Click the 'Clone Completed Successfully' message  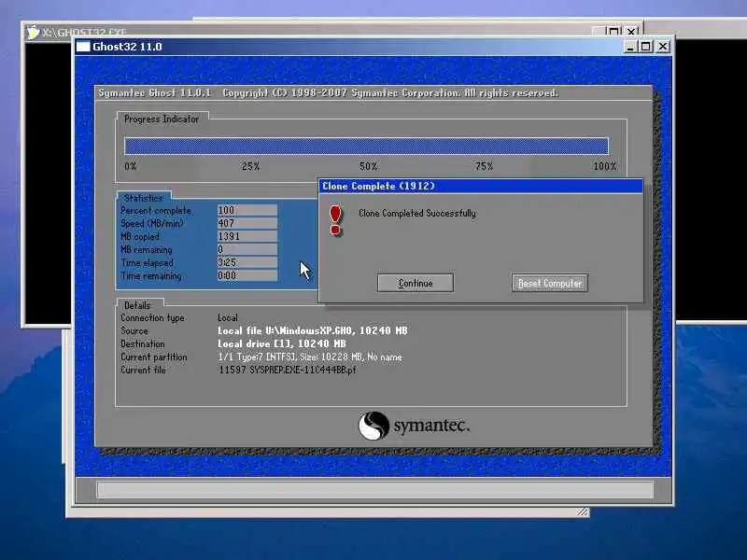417,214
